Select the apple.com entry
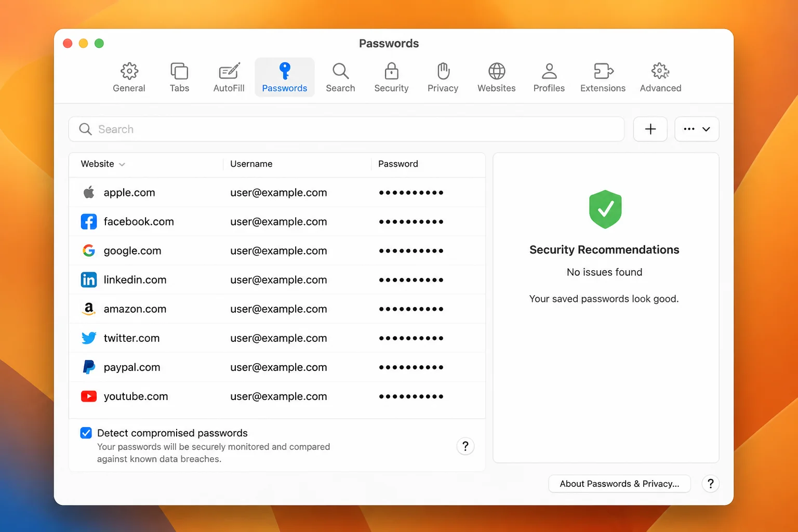 coord(277,192)
